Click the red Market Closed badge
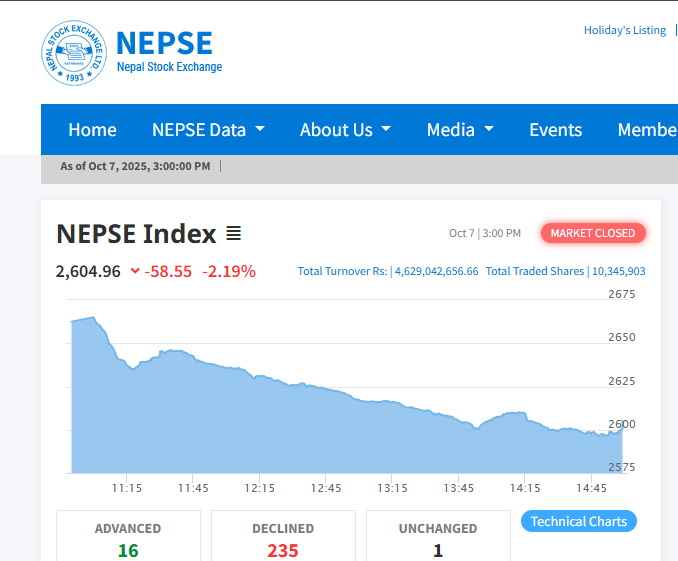This screenshot has height=561, width=678. [x=593, y=233]
